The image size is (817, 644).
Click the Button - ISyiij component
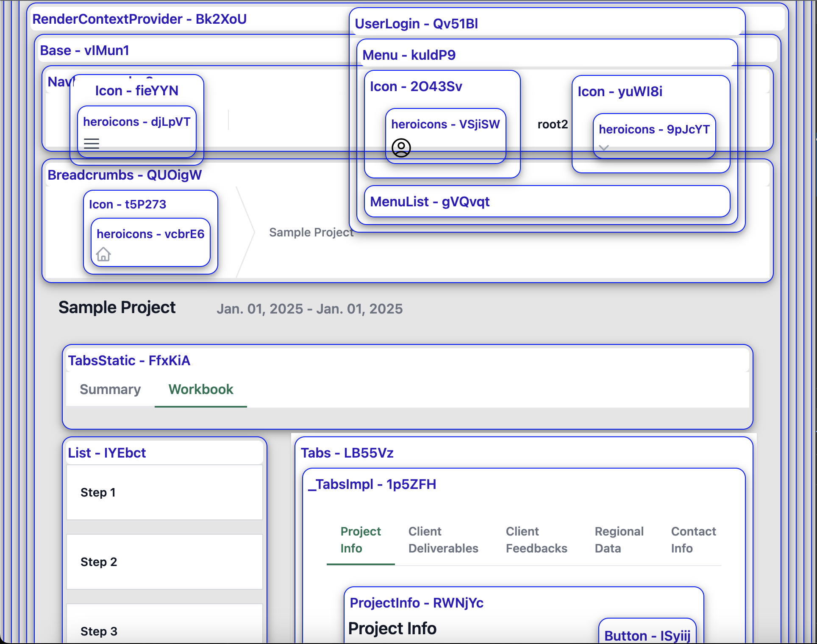(647, 635)
